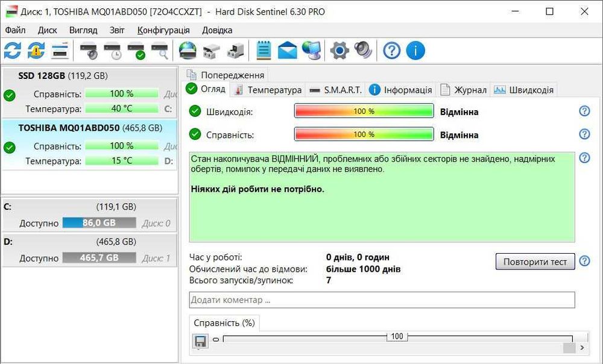Select the Огляд tab

(x=206, y=89)
